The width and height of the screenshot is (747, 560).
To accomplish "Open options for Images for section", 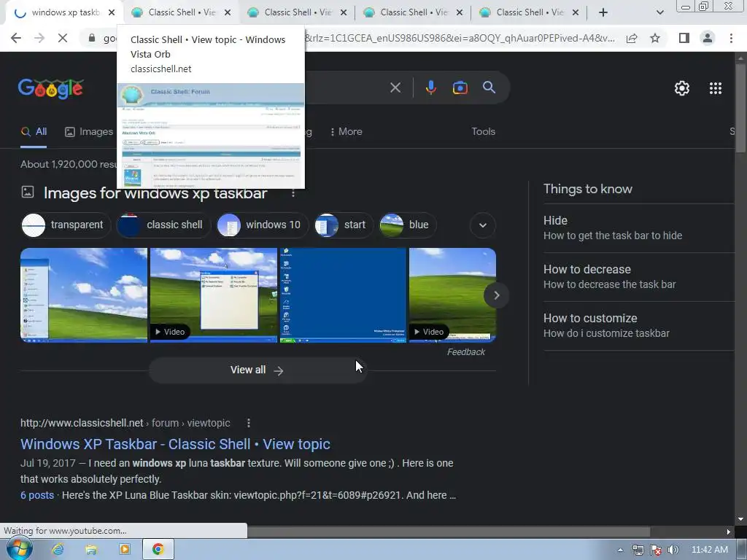I will pyautogui.click(x=293, y=192).
